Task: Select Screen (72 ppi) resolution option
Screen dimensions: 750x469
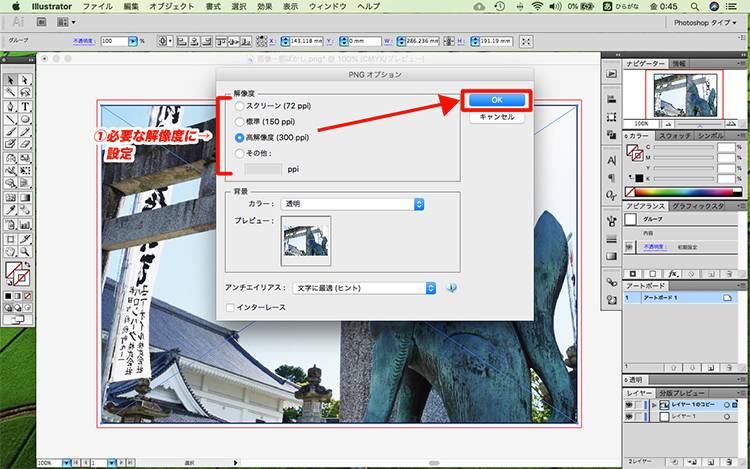Action: (x=238, y=105)
